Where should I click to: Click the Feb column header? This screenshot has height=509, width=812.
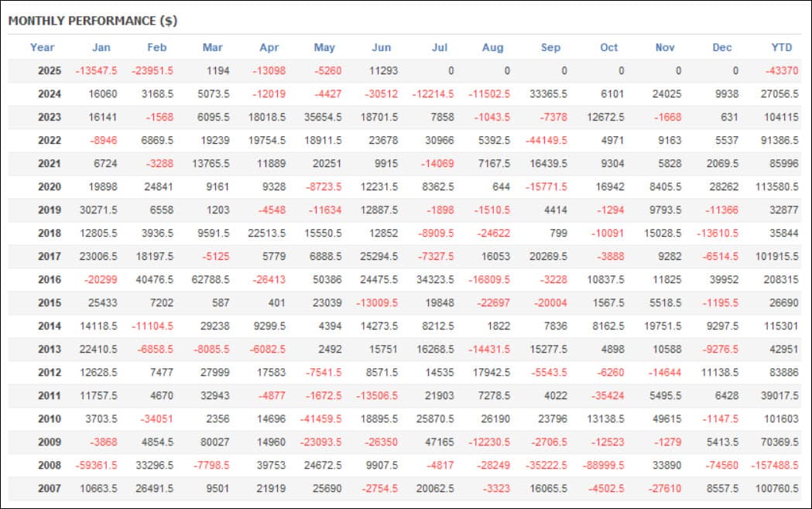(x=157, y=48)
